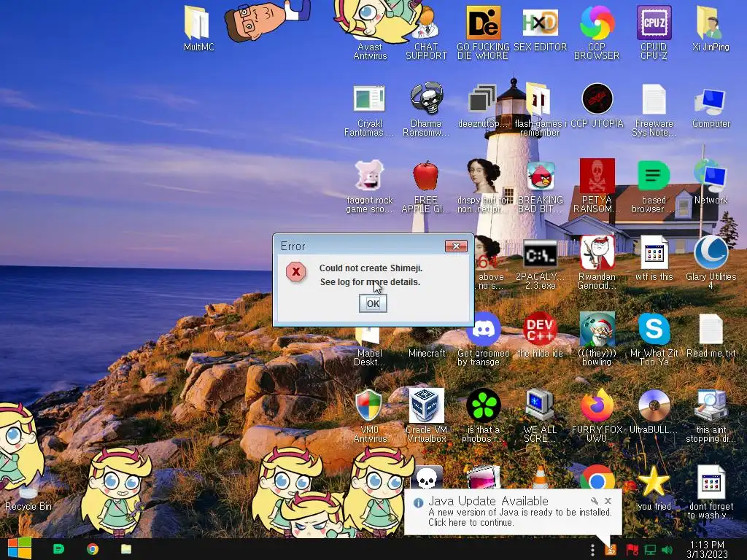Open the volume speaker tray icon
747x560 pixels.
pyautogui.click(x=667, y=550)
